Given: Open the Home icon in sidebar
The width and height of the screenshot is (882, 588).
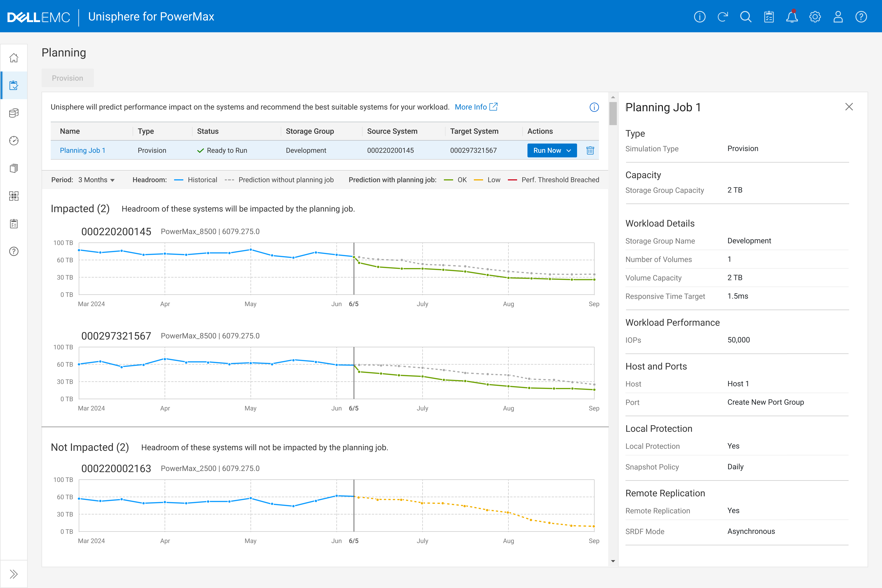Looking at the screenshot, I should tap(14, 58).
